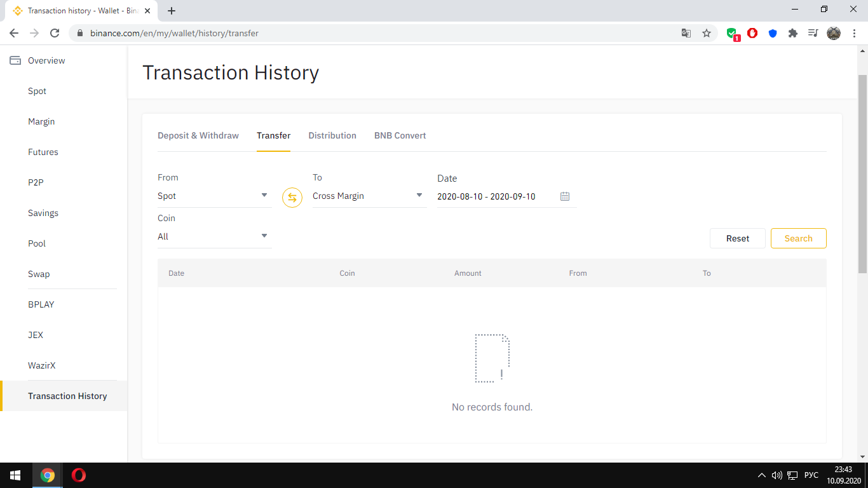Click the Google Translate icon in address bar

point(686,33)
